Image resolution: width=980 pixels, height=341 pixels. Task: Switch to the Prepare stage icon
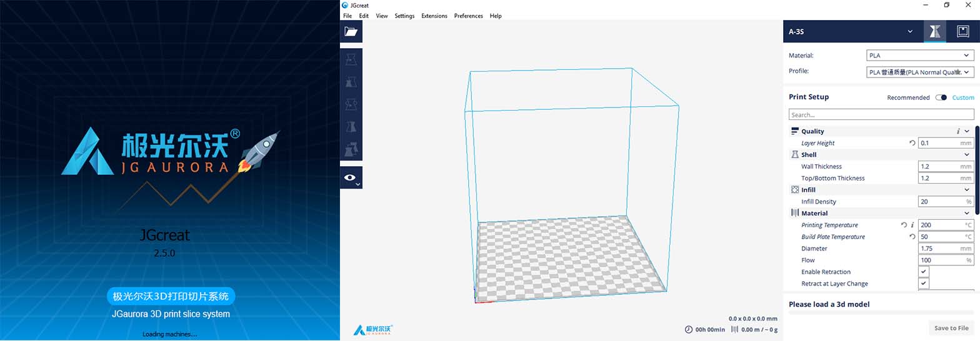[935, 31]
